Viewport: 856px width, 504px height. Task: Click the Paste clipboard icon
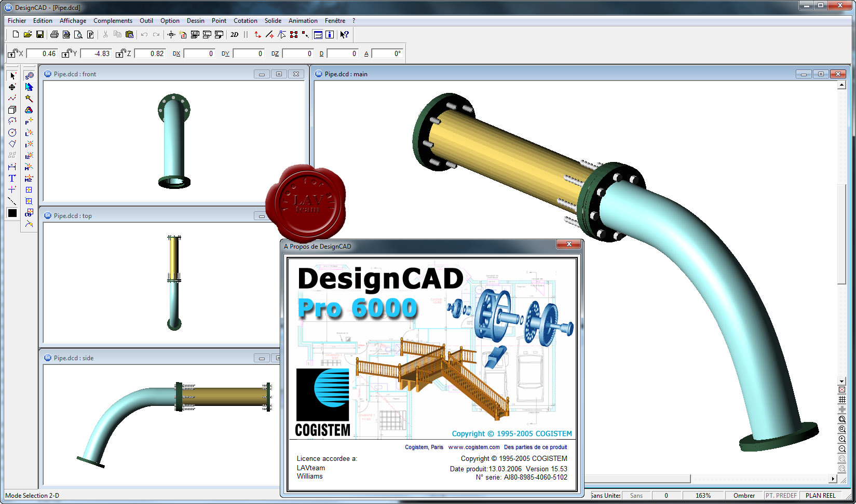(129, 34)
